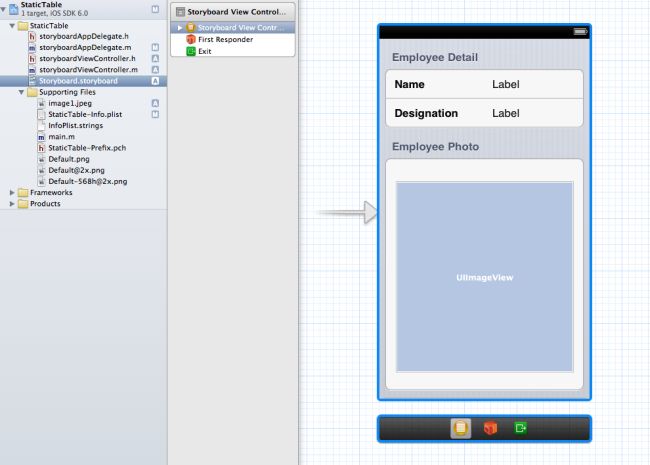Open StaticTable-Prefix.pch file
The image size is (650, 465).
[87, 148]
